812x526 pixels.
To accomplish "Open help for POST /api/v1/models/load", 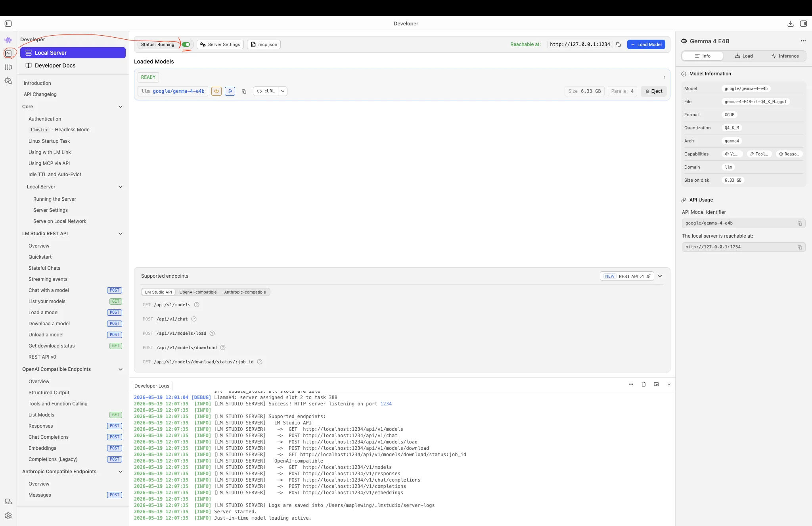I will (x=212, y=333).
